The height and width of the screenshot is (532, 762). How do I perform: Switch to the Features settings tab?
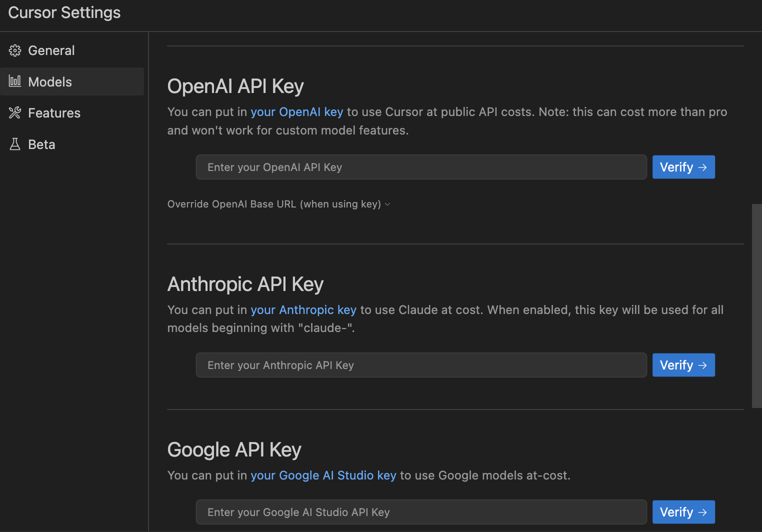point(72,113)
